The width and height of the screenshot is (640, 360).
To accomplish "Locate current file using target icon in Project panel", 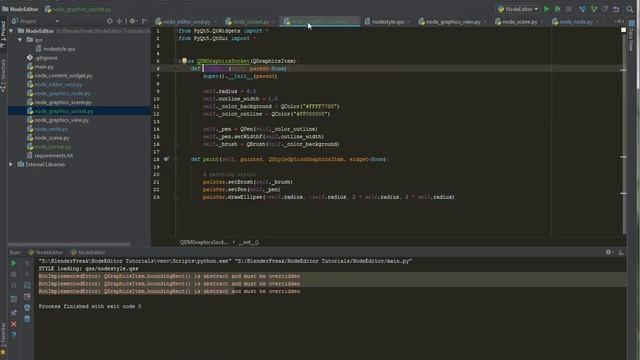I will [x=109, y=21].
